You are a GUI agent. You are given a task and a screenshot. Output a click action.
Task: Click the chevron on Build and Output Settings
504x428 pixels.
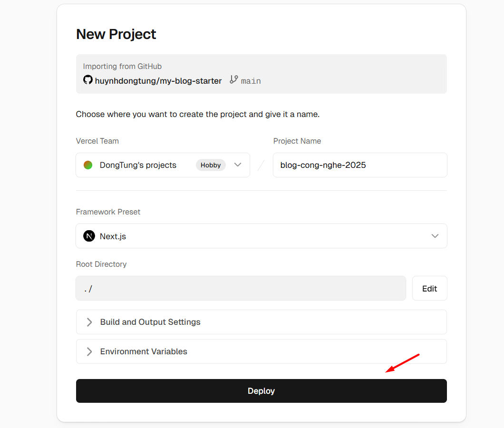tap(88, 322)
